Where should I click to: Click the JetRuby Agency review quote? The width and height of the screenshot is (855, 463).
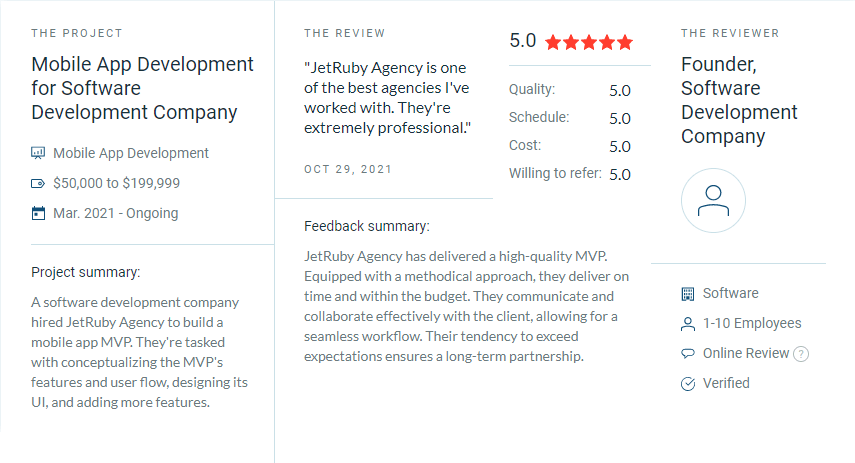[387, 98]
